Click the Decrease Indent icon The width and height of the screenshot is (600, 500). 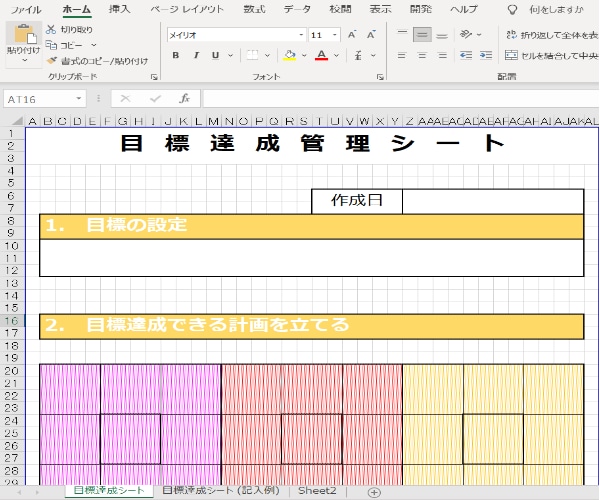click(x=466, y=55)
